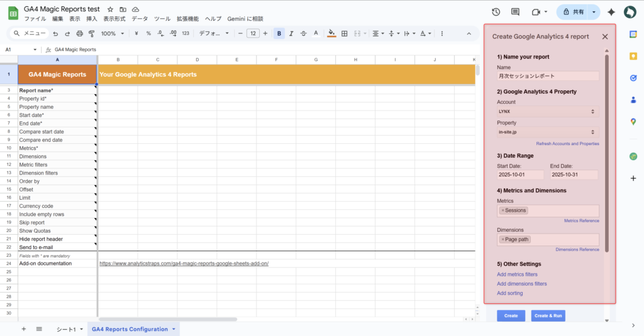Click the print icon
The width and height of the screenshot is (644, 336).
click(79, 33)
